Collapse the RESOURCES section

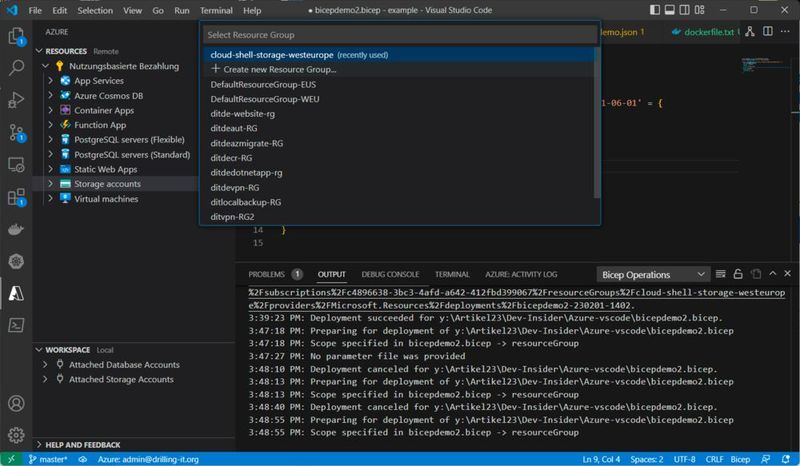point(39,51)
